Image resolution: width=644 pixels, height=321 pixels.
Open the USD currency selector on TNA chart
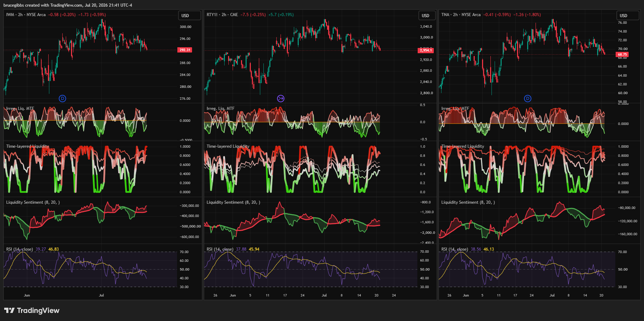[x=628, y=15]
